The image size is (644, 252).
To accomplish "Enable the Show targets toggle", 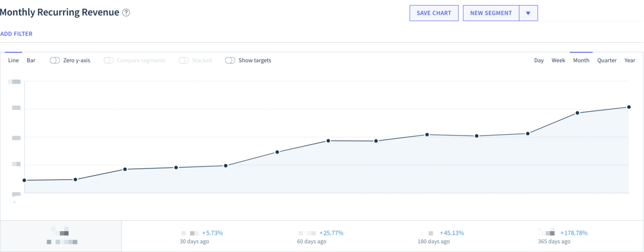I will pos(230,60).
